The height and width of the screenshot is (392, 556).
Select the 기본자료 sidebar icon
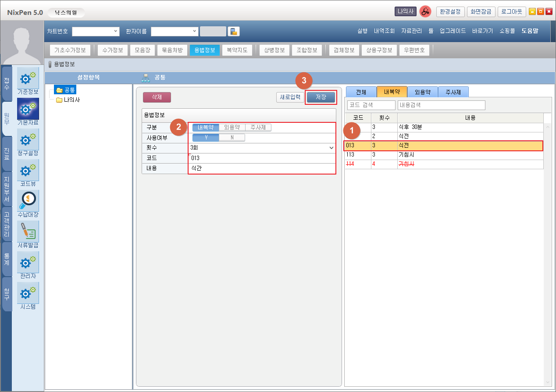coord(28,109)
